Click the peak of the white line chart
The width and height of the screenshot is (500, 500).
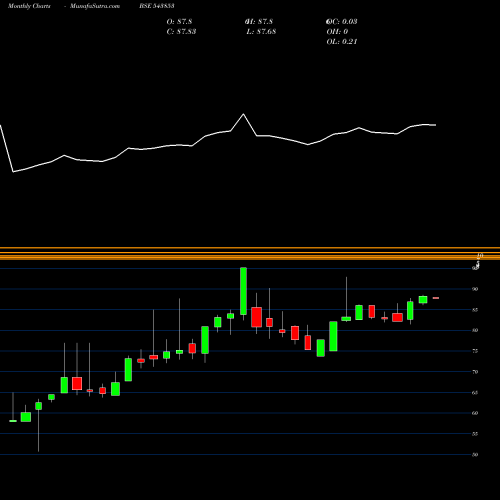243,114
